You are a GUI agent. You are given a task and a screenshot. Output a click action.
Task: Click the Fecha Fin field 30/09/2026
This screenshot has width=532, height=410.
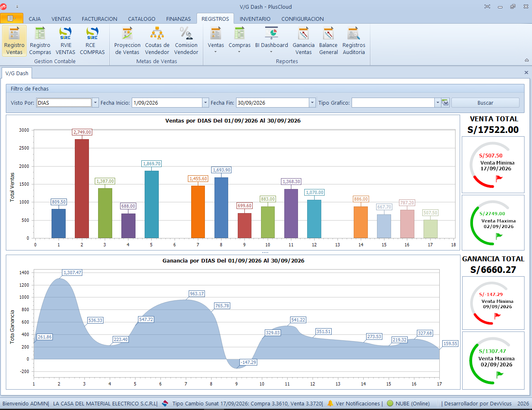pyautogui.click(x=273, y=103)
